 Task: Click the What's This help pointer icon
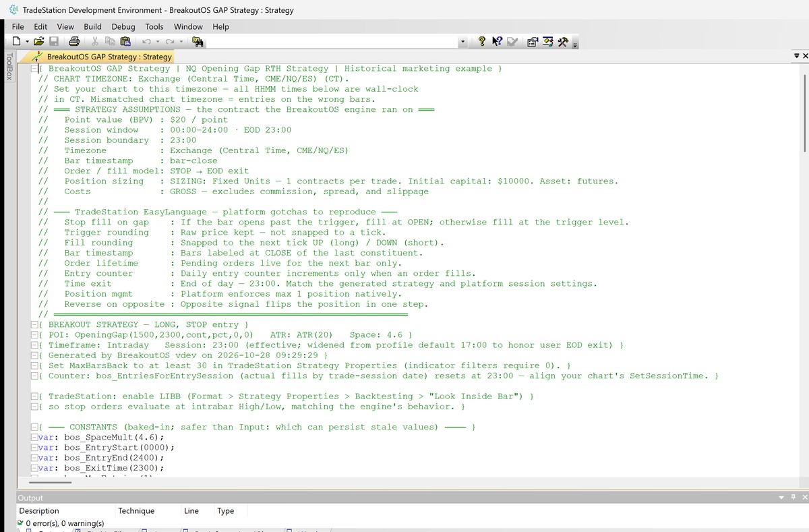(x=496, y=42)
